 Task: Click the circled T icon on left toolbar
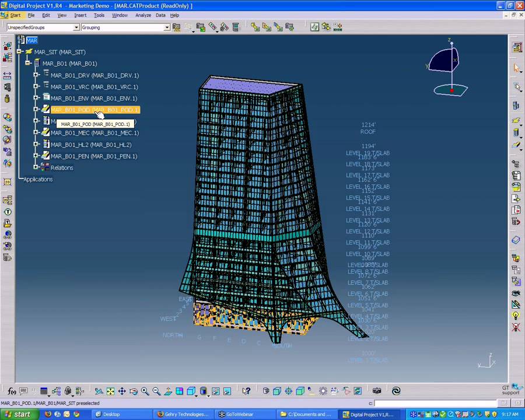[x=8, y=212]
